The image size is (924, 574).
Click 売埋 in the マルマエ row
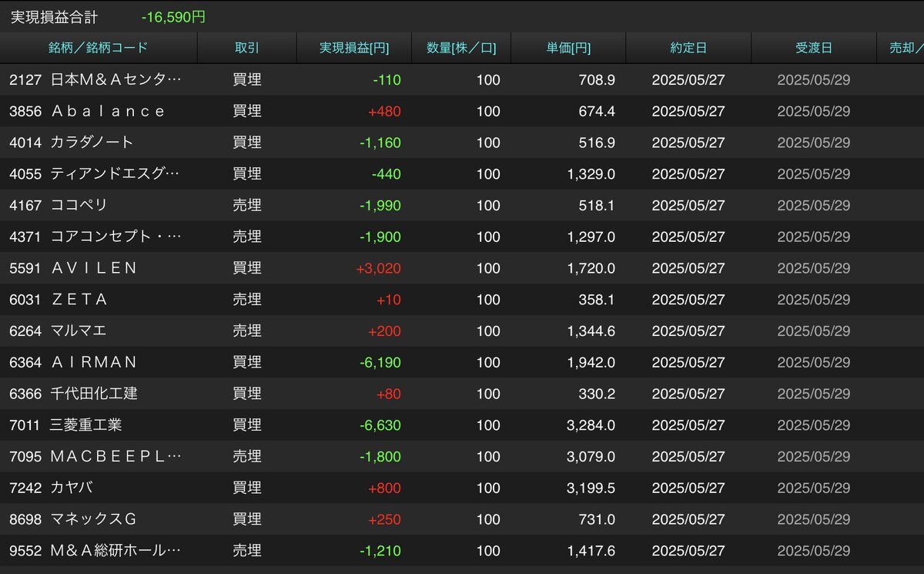click(x=247, y=331)
